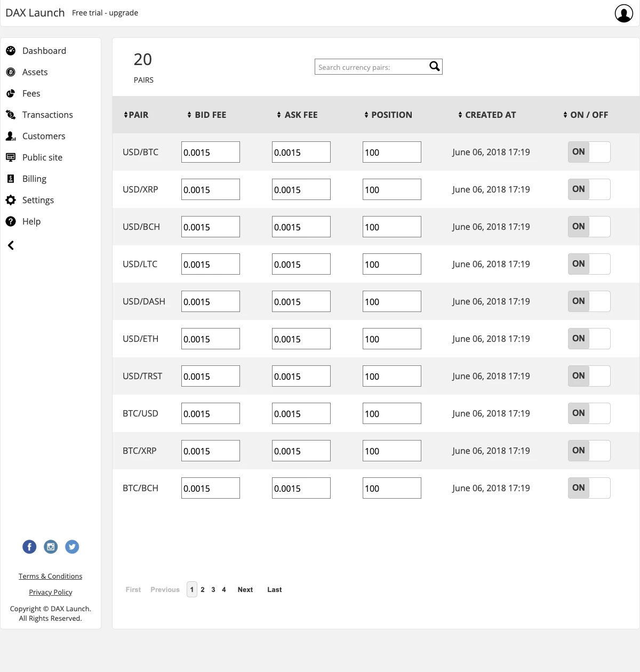This screenshot has height=672, width=640.
Task: Open the Privacy Policy link
Action: pos(51,592)
